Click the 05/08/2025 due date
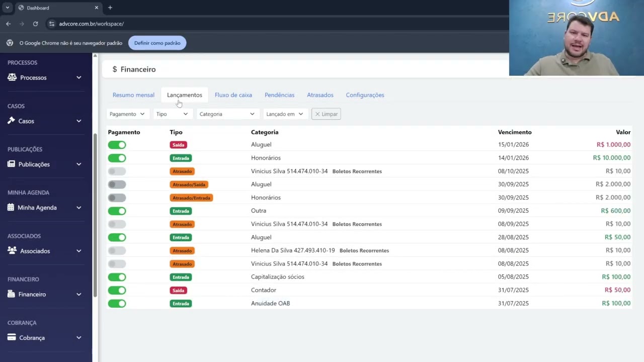This screenshot has height=362, width=644. (513, 277)
